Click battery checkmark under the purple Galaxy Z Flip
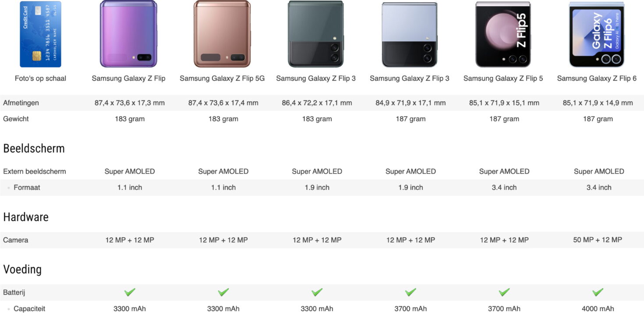Image resolution: width=644 pixels, height=317 pixels. [129, 292]
